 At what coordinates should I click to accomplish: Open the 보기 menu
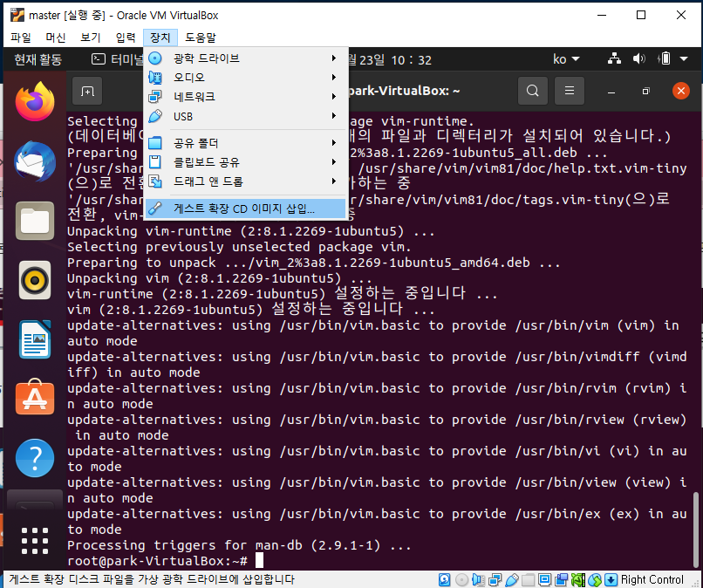91,38
